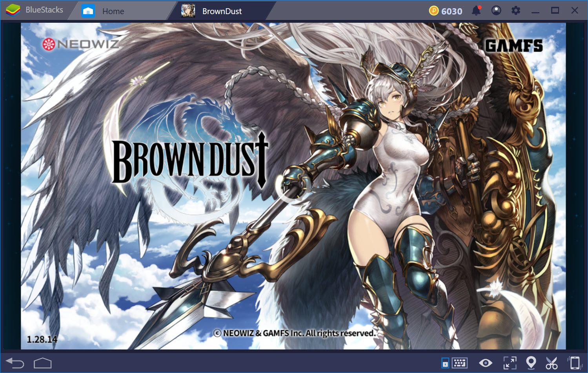588x373 pixels.
Task: Click the Android home button
Action: coord(42,363)
